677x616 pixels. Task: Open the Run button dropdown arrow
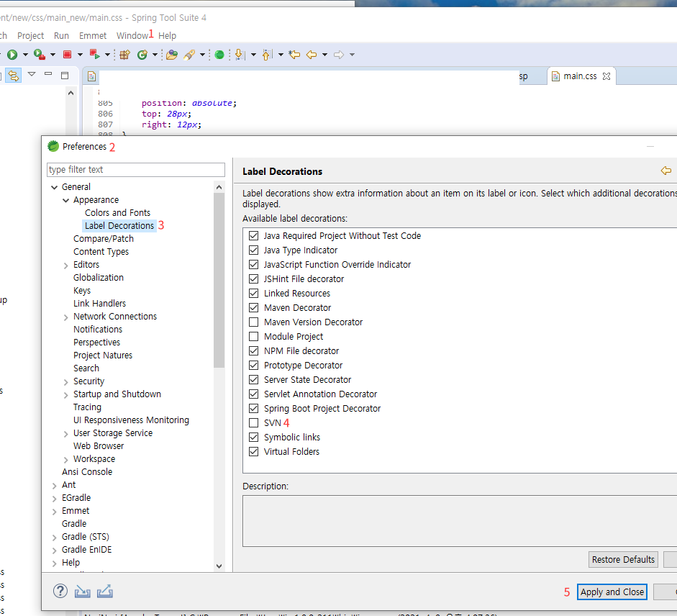(25, 55)
